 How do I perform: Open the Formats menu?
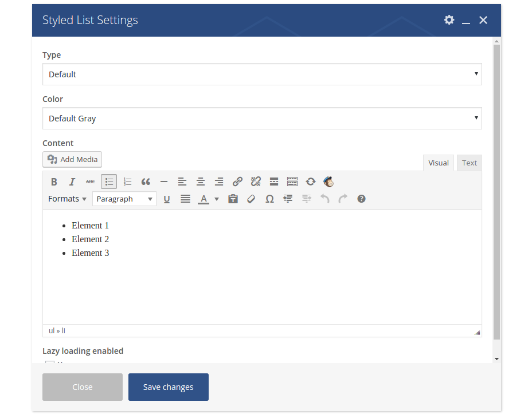tap(67, 199)
